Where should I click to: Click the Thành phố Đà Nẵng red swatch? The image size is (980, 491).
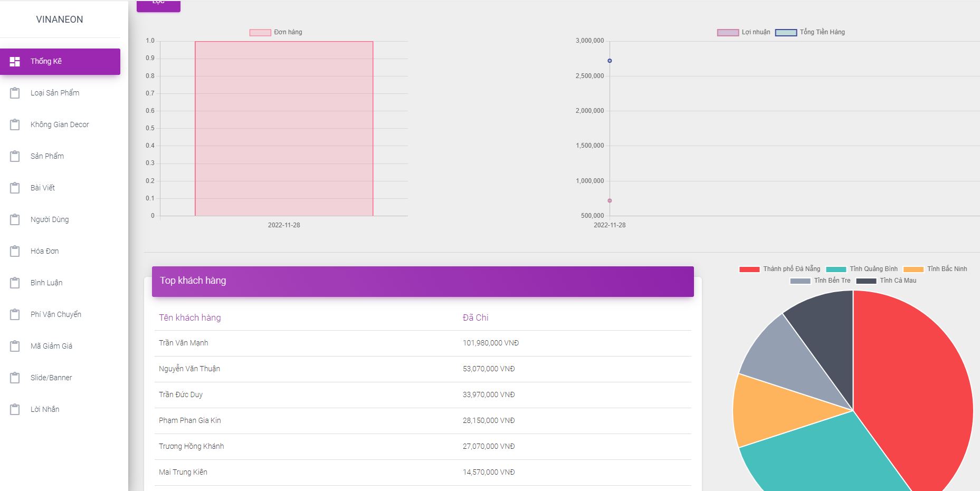[749, 269]
